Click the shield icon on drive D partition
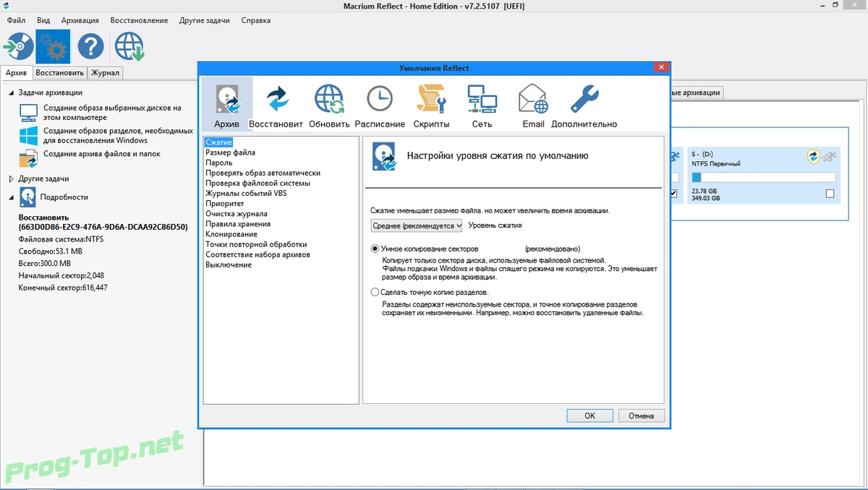This screenshot has height=490, width=868. coord(813,156)
